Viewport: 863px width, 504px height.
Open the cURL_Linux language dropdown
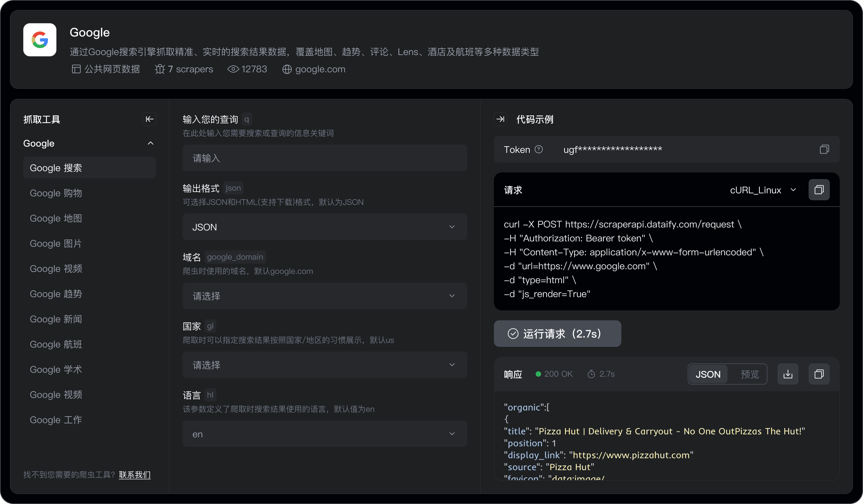click(763, 190)
